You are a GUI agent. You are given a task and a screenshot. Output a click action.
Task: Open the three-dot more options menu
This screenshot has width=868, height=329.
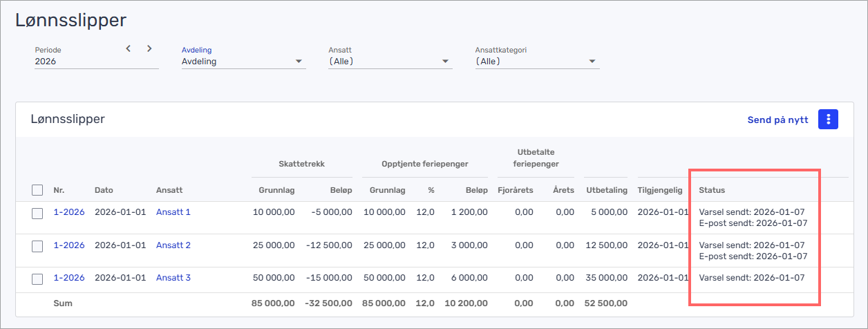828,120
